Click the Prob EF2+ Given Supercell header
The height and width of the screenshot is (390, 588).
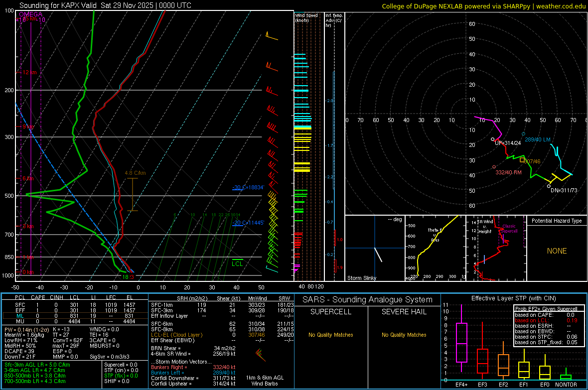[x=546, y=309]
